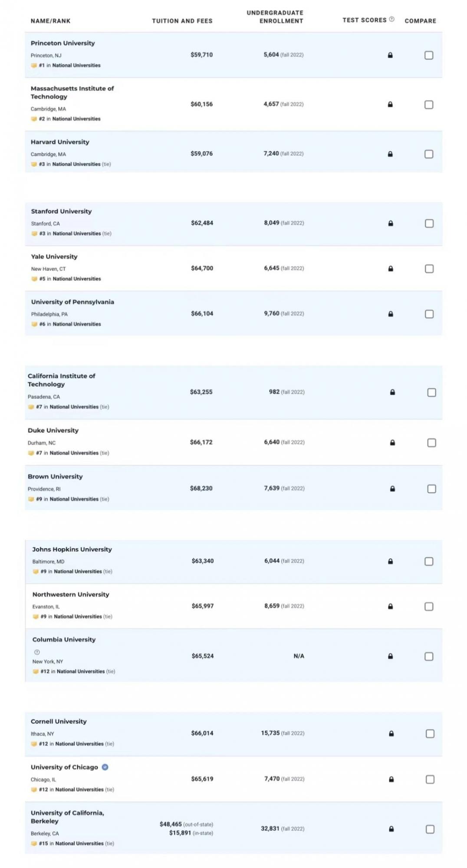
Task: Tick the compare checkbox for Brown University
Action: tap(431, 489)
